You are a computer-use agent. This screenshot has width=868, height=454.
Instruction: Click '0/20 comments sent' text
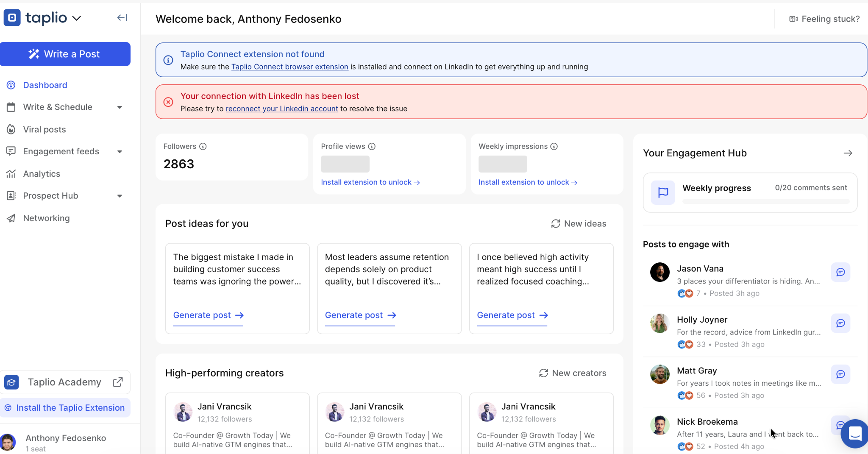(811, 188)
